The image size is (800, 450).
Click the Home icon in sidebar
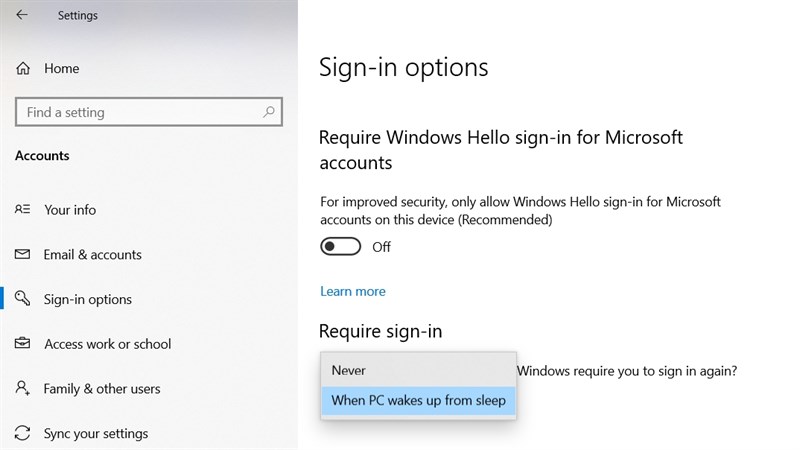(23, 69)
